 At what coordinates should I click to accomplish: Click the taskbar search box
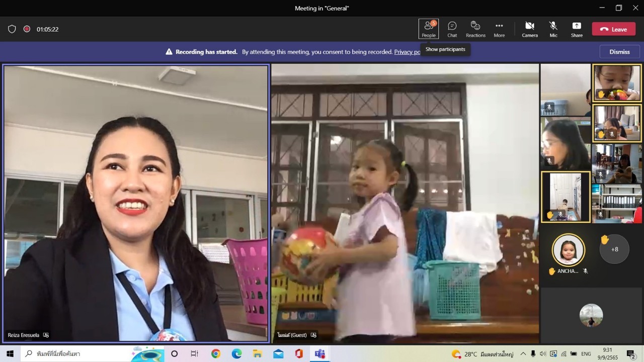(92, 354)
